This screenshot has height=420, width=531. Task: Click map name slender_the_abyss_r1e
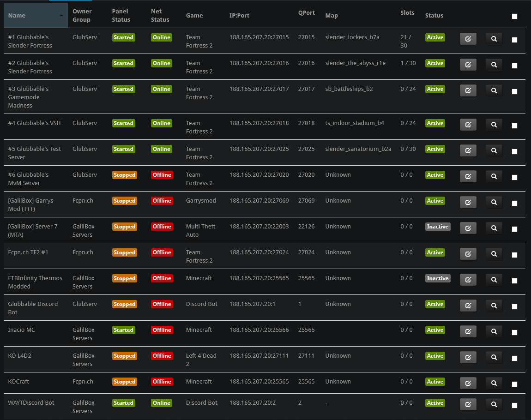coord(355,63)
